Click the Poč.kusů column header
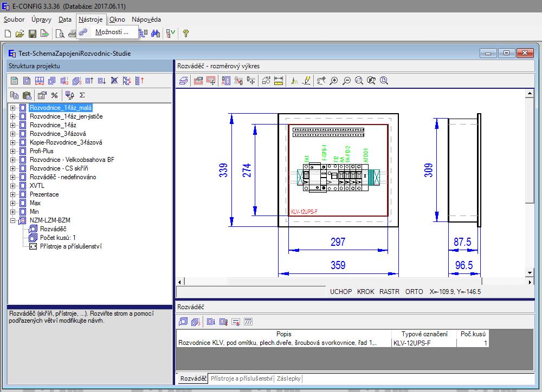 tap(473, 334)
